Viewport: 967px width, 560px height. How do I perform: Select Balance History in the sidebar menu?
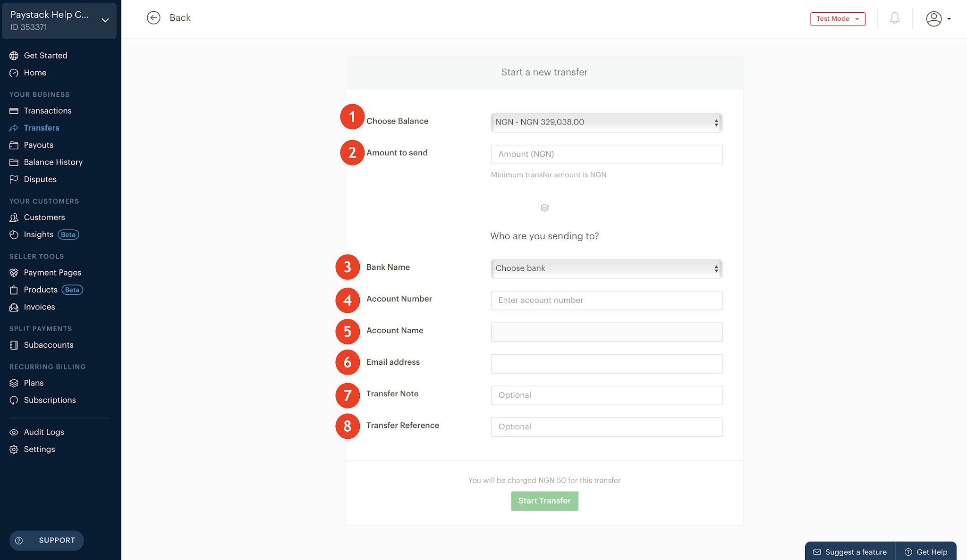point(53,162)
